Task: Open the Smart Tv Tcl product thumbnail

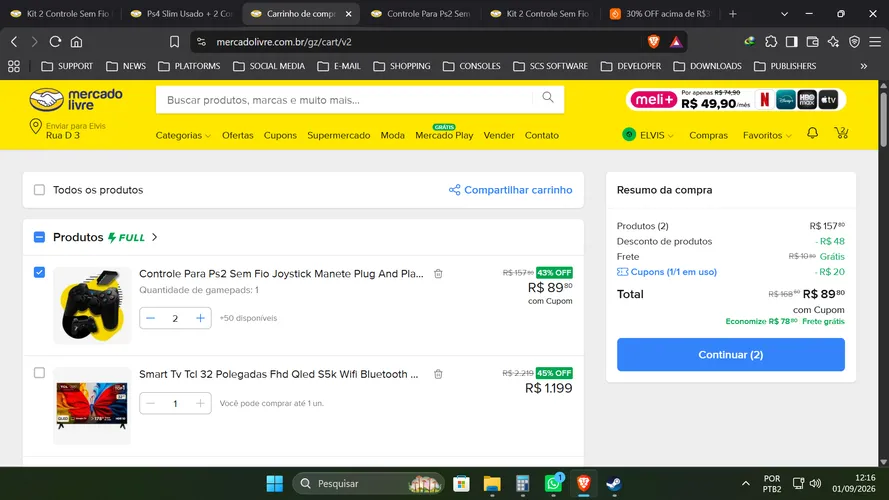Action: (92, 405)
